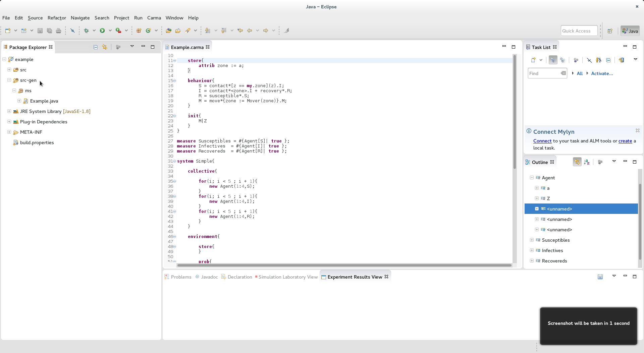Viewport: 644px width, 353px height.
Task: Click the skip all breakpoints icon
Action: tap(72, 31)
